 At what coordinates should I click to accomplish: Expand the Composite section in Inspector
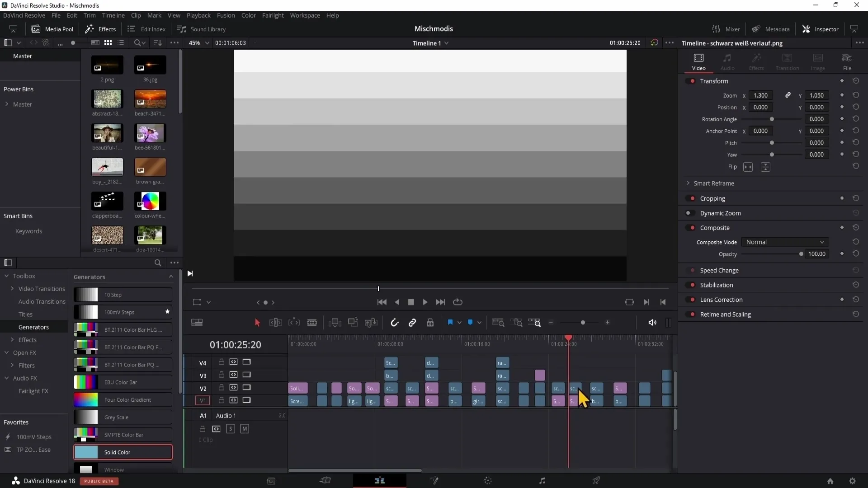pos(715,228)
